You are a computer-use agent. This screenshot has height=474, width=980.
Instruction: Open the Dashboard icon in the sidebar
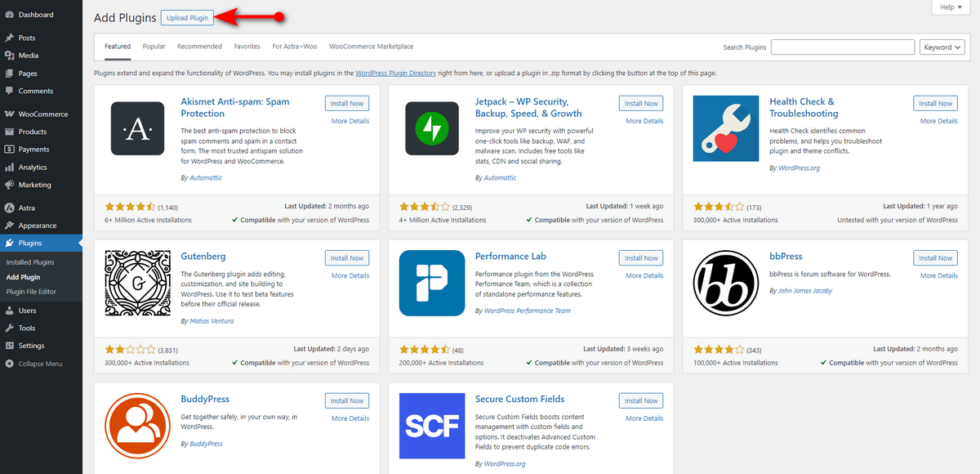point(9,15)
